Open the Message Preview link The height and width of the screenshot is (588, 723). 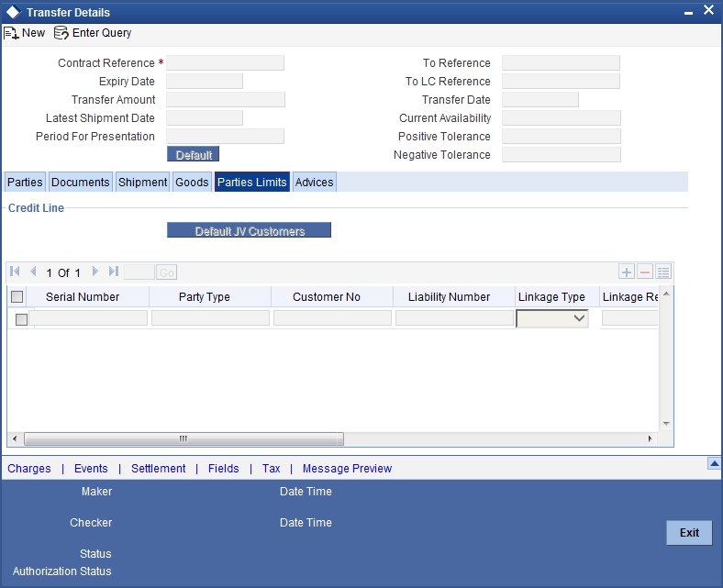(x=347, y=469)
